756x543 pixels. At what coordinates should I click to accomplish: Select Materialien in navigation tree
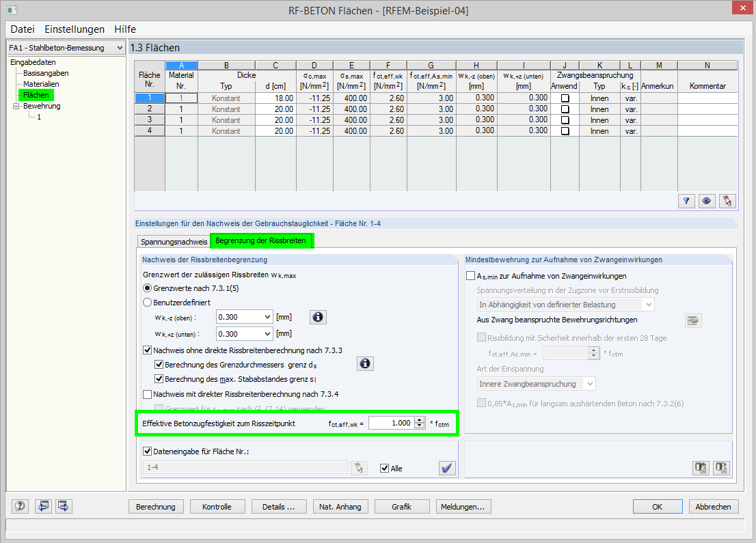pos(41,84)
